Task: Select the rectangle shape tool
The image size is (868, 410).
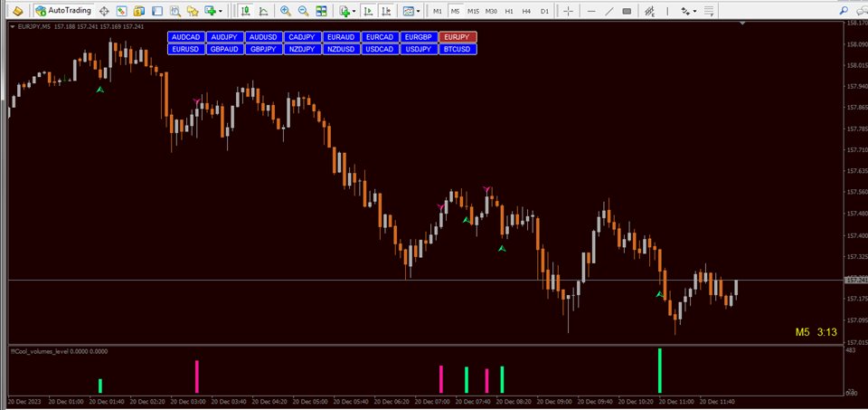Action: point(627,11)
